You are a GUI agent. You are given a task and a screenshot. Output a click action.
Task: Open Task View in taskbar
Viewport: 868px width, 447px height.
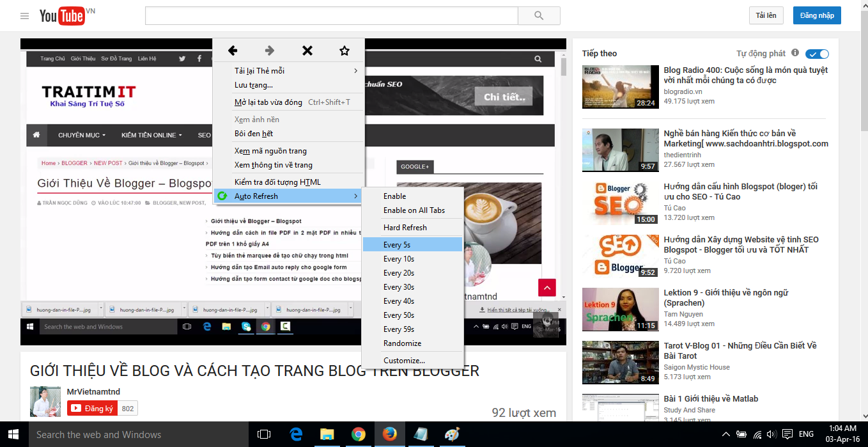[263, 434]
